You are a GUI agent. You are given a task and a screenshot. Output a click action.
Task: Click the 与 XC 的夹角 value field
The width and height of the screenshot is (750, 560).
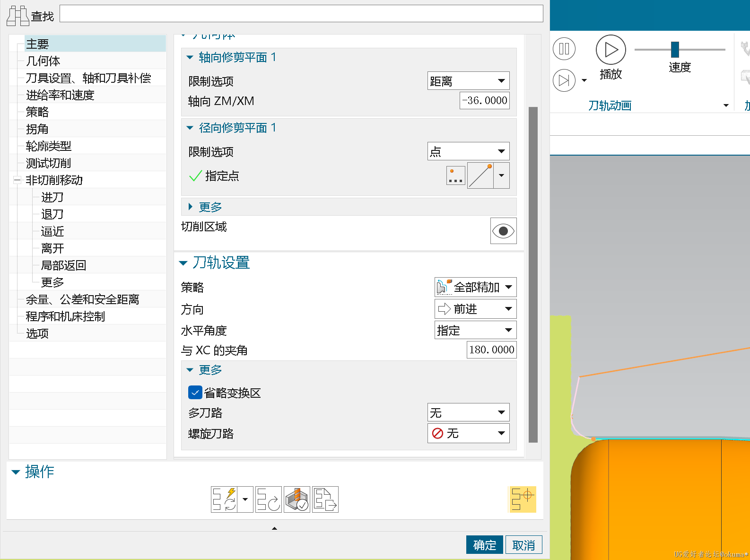(x=492, y=350)
